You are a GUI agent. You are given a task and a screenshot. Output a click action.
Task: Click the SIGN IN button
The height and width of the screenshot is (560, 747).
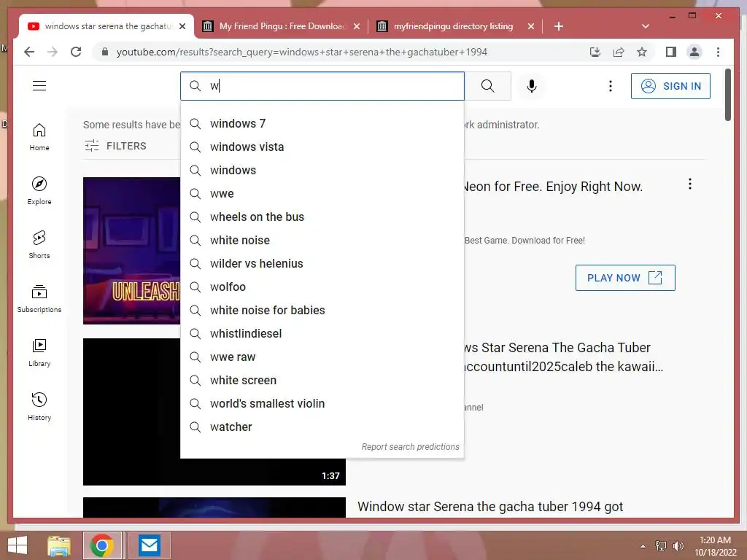(x=670, y=86)
